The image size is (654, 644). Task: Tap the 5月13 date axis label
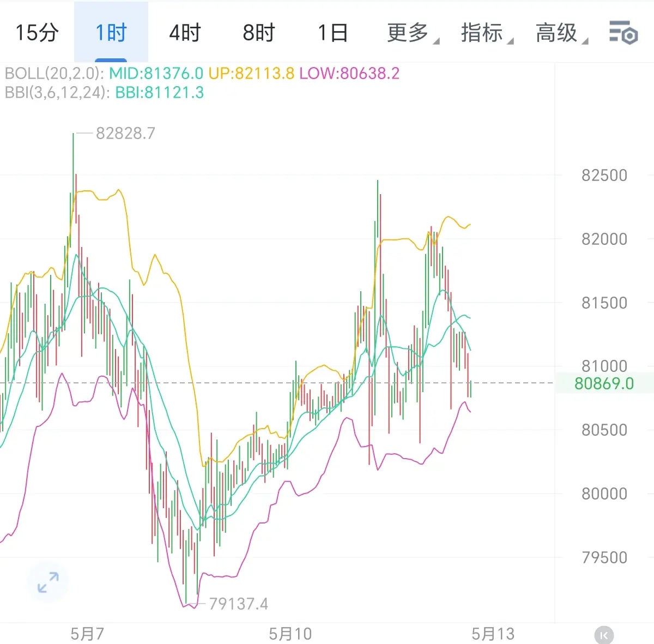(493, 634)
